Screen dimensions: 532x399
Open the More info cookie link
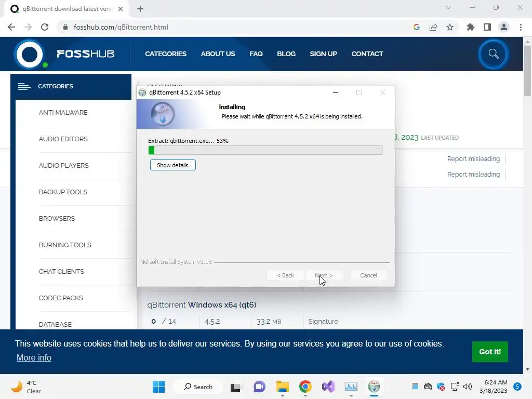pyautogui.click(x=34, y=357)
